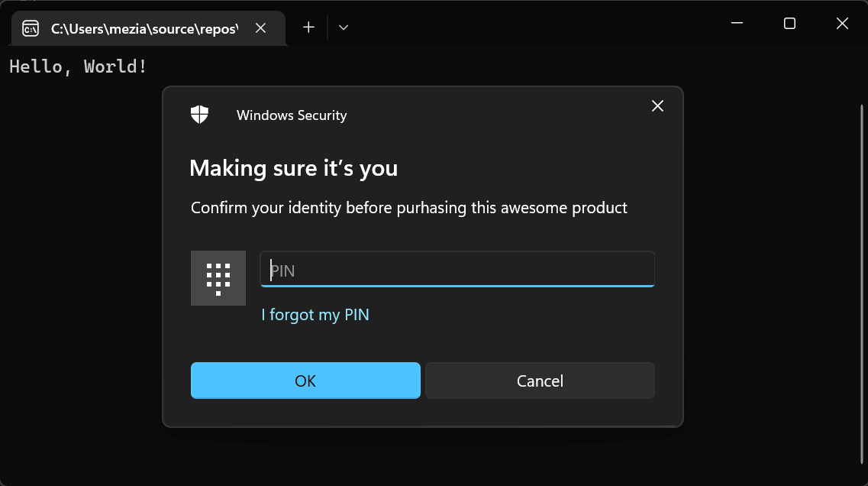Close the C:\Users\mezia terminal tab
Image resolution: width=868 pixels, height=486 pixels.
point(260,28)
